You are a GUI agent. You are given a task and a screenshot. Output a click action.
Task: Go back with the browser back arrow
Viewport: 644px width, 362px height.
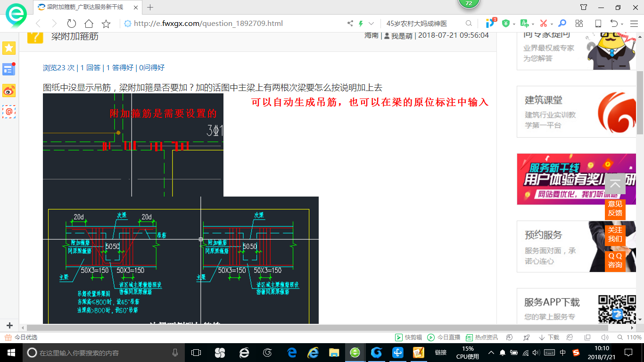point(38,23)
